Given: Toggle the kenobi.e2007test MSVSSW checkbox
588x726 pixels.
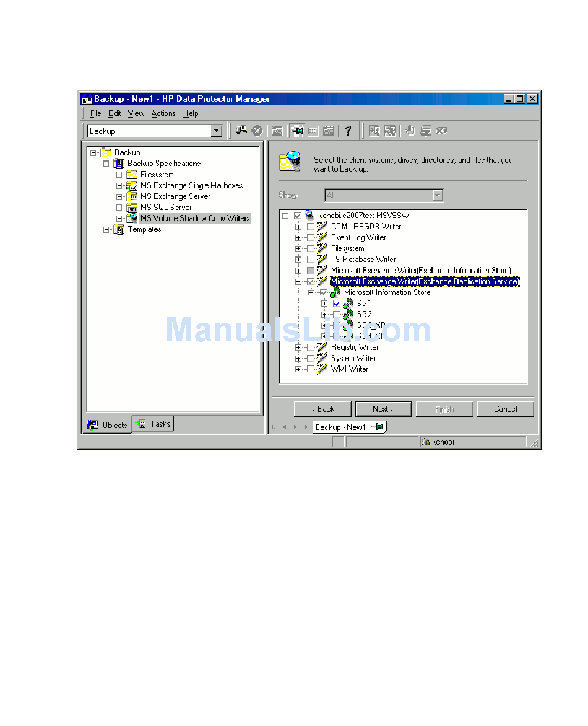Looking at the screenshot, I should 298,216.
